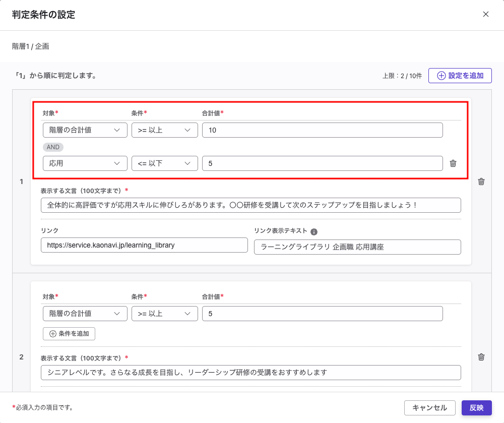Screen dimensions: 504x423
Task: Delete judgment setting 1 with its trash icon
Action: click(482, 182)
